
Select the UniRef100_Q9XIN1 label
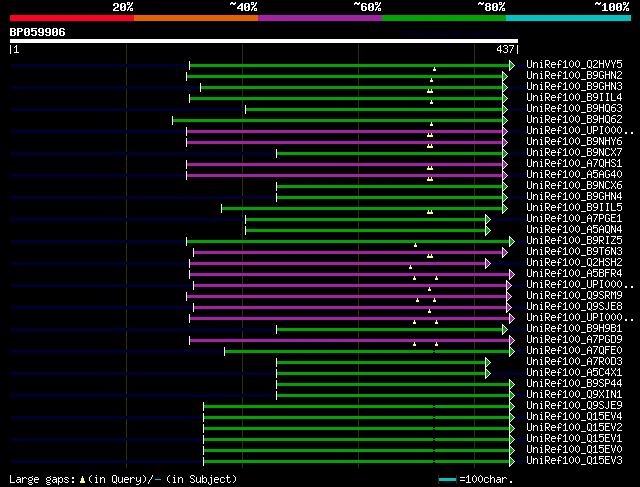coord(574,395)
